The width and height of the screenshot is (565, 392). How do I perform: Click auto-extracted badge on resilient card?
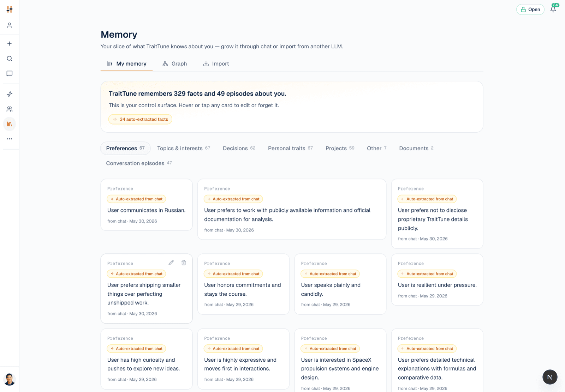[x=427, y=274]
